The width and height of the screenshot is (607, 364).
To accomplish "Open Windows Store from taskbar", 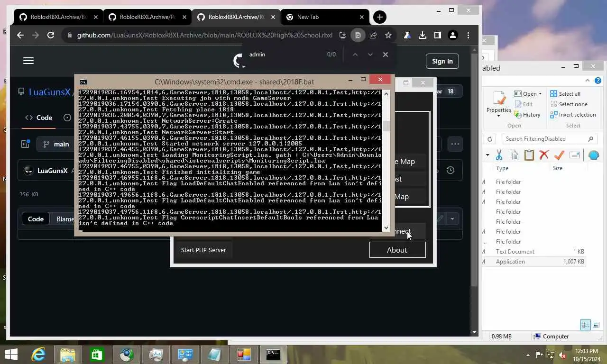I will [97, 355].
